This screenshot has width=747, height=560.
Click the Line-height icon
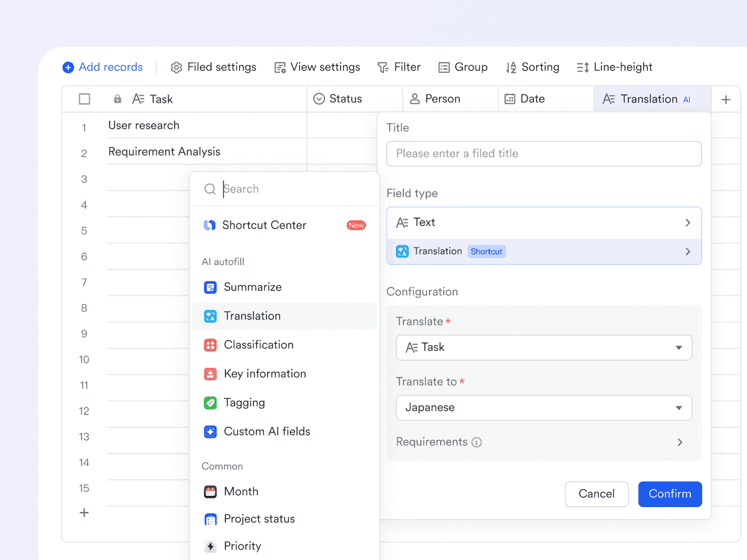click(583, 67)
